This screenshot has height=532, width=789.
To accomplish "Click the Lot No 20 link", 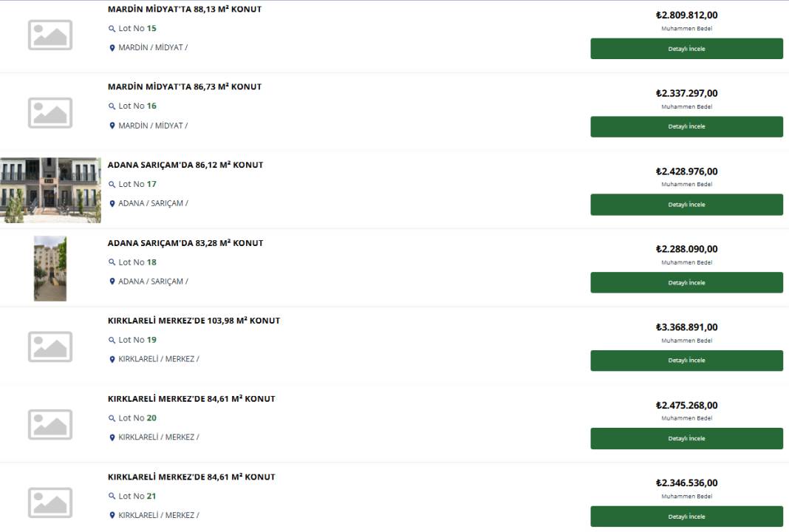I will 137,418.
